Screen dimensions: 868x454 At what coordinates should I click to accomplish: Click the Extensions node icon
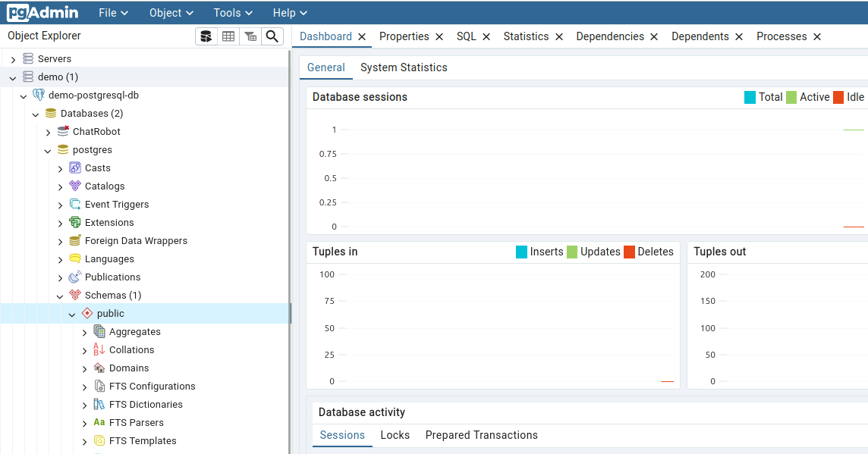coord(75,223)
